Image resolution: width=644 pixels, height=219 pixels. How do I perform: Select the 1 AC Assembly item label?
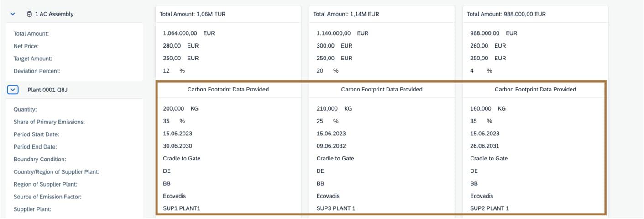pyautogui.click(x=54, y=14)
